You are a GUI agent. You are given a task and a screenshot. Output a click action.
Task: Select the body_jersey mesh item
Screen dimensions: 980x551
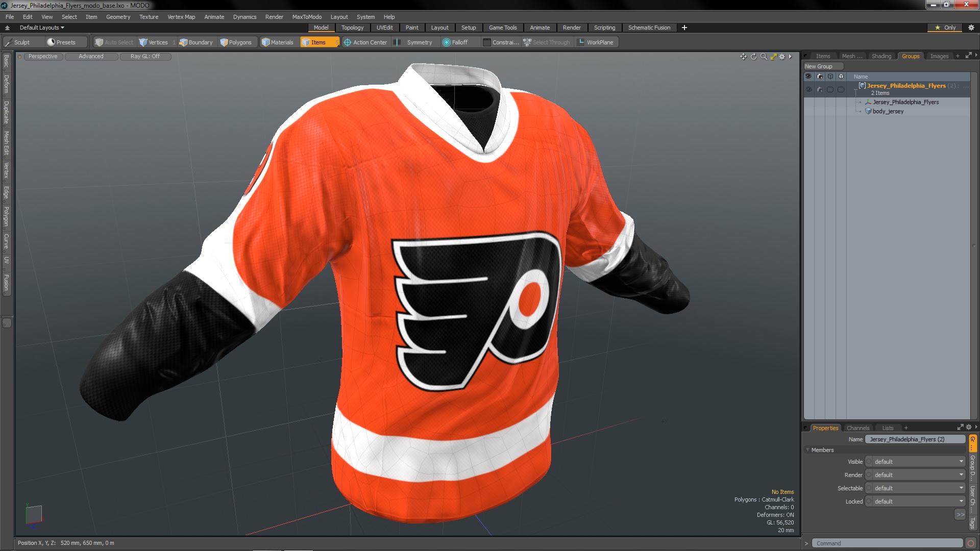tap(888, 111)
